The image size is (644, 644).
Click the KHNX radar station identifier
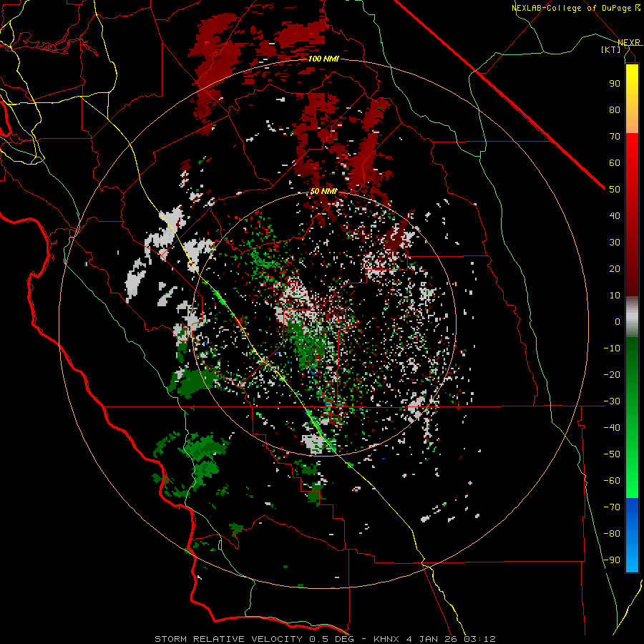(x=387, y=639)
